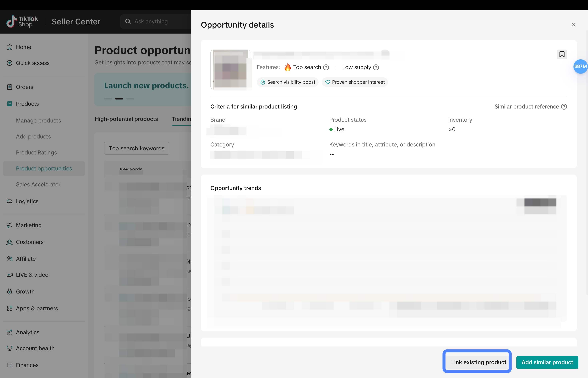Click the Orders clipboard icon
The image size is (588, 378).
coord(10,87)
